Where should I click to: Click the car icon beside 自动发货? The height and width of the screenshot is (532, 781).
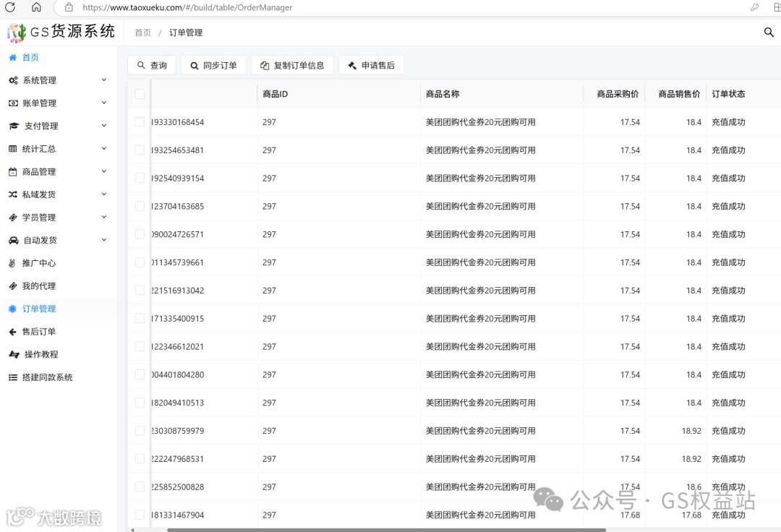[x=14, y=241]
